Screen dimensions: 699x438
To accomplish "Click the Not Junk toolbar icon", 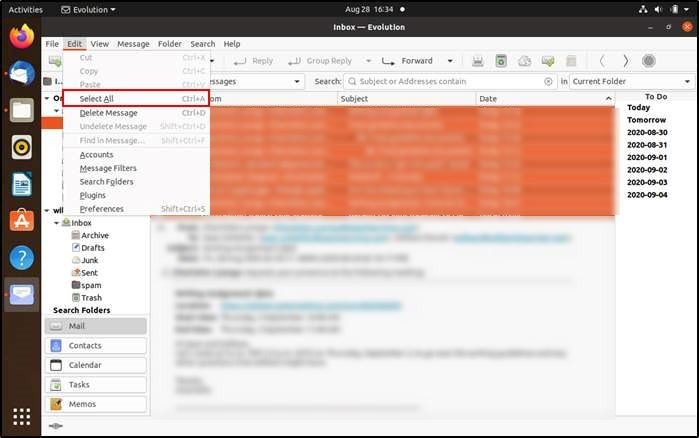I will pos(548,61).
